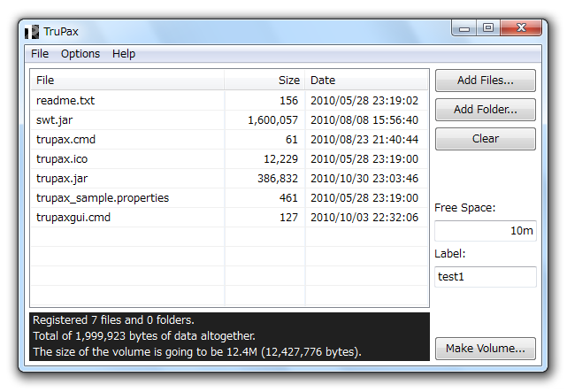567x392 pixels.
Task: Select trupaxgui.cmd in the list
Action: click(x=229, y=218)
